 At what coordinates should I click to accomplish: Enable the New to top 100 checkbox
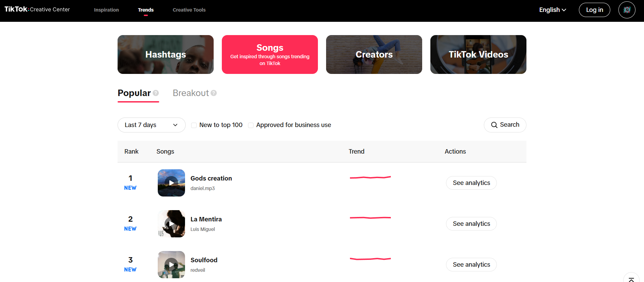(x=194, y=125)
